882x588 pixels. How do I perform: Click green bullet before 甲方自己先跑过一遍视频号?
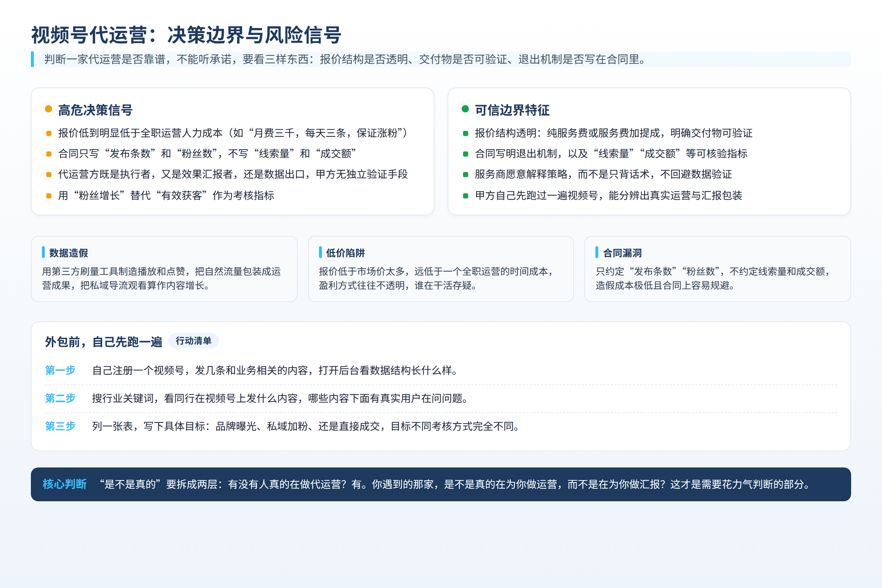[465, 196]
